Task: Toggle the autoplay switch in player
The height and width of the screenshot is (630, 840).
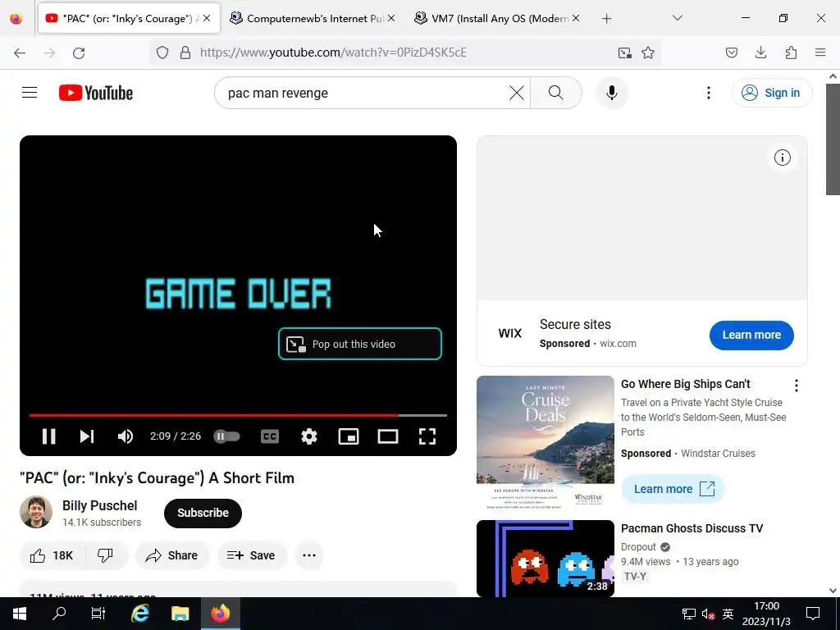Action: coord(226,436)
